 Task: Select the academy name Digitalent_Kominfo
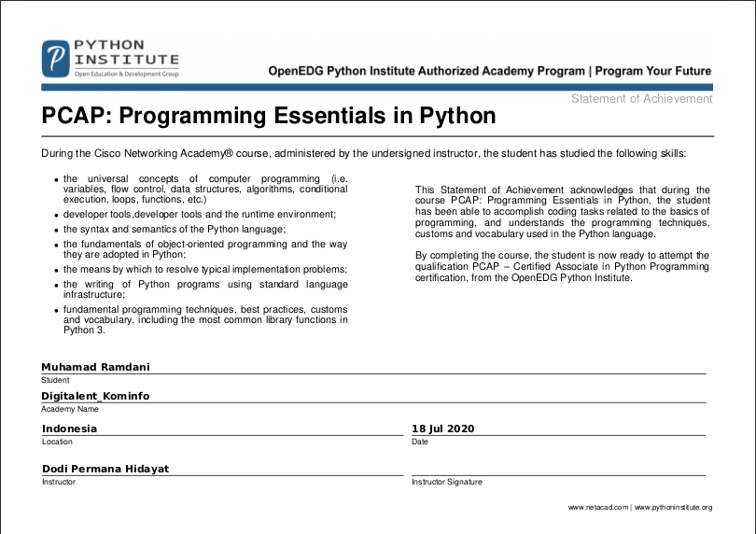(x=95, y=396)
